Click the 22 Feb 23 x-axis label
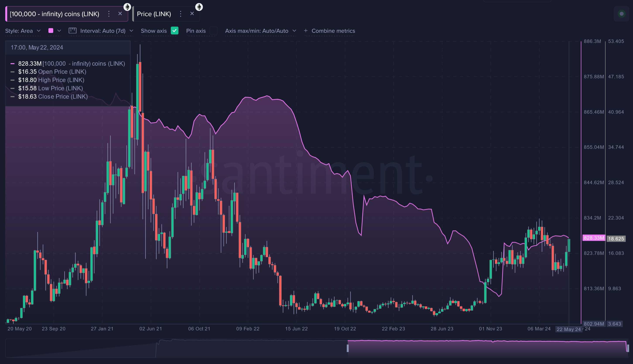633x364 pixels. [393, 329]
